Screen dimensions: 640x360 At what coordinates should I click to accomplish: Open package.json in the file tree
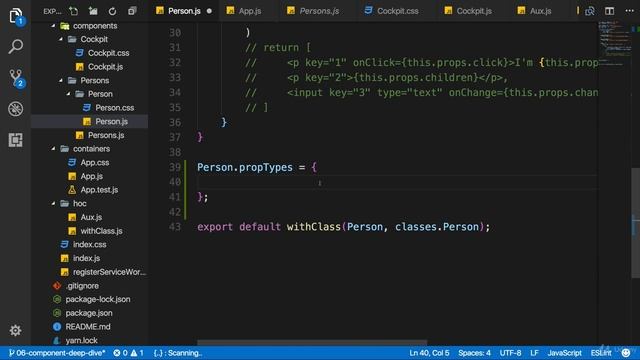[x=89, y=313]
